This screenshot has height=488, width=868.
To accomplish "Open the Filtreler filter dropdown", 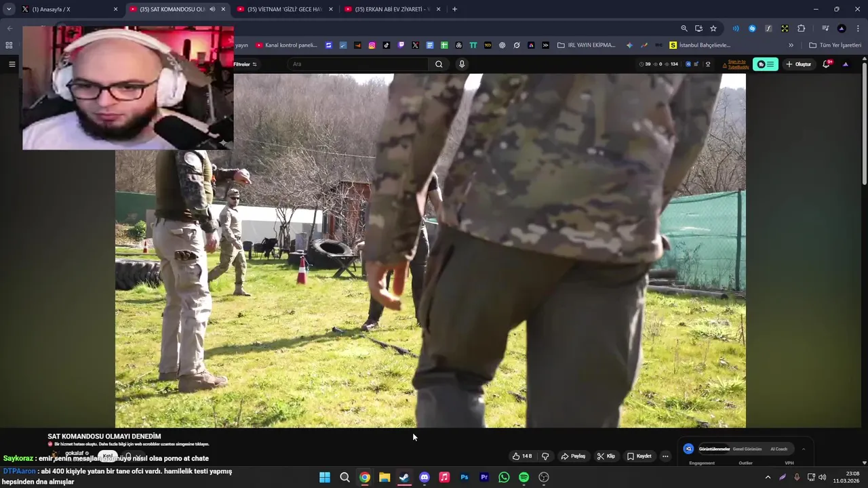I will click(x=245, y=64).
